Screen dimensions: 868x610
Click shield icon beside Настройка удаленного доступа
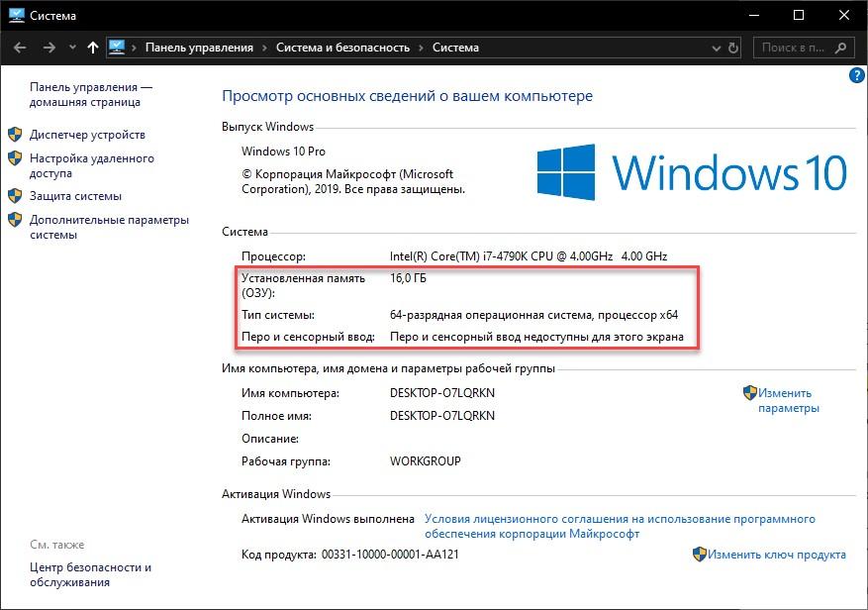coord(15,157)
